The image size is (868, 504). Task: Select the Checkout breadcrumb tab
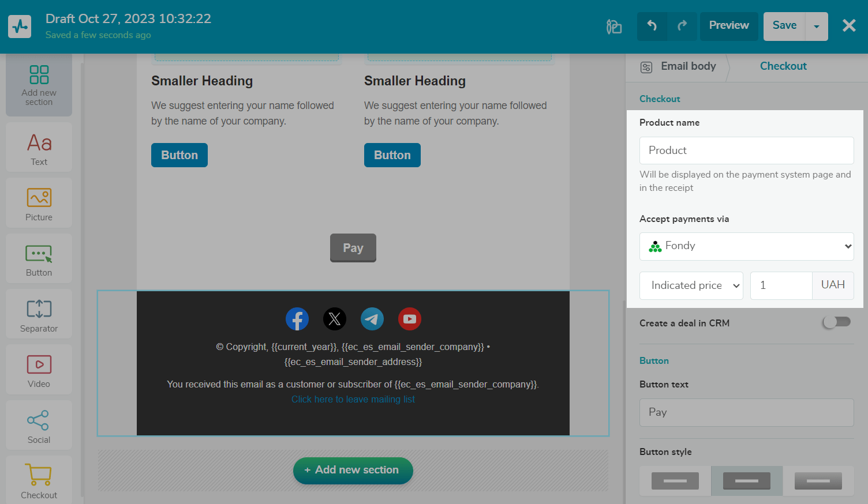(783, 66)
